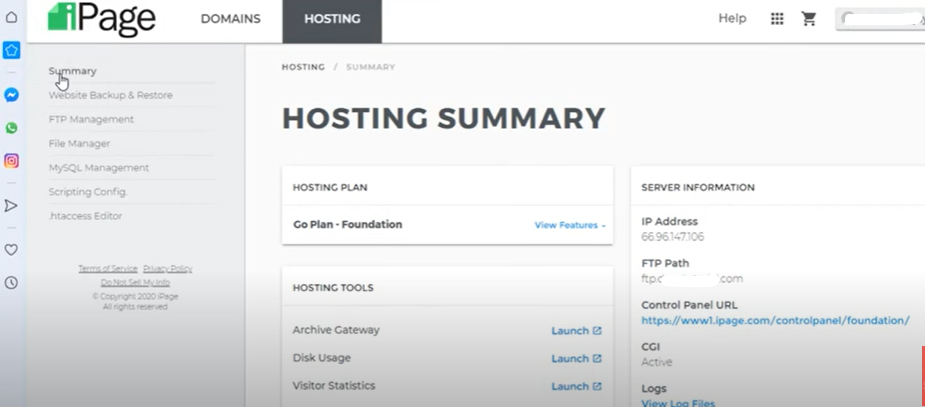
Task: Click Do Not Sell My Info link
Action: click(135, 283)
